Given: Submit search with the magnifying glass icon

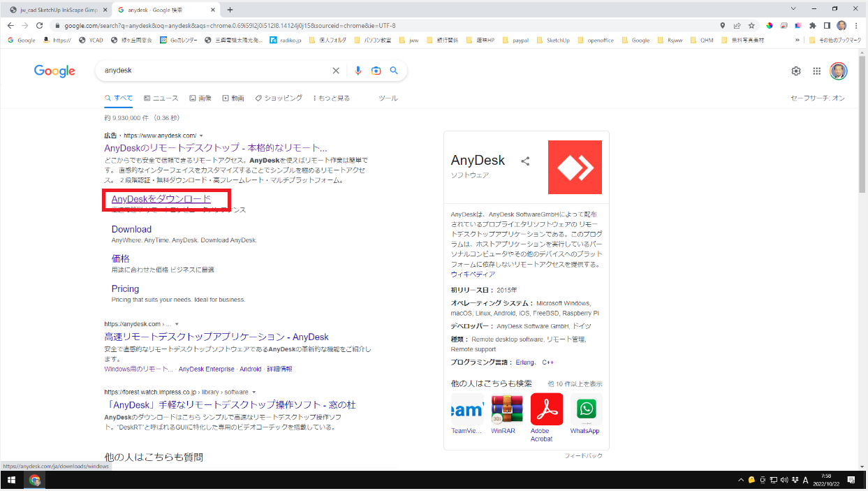Looking at the screenshot, I should pyautogui.click(x=394, y=71).
